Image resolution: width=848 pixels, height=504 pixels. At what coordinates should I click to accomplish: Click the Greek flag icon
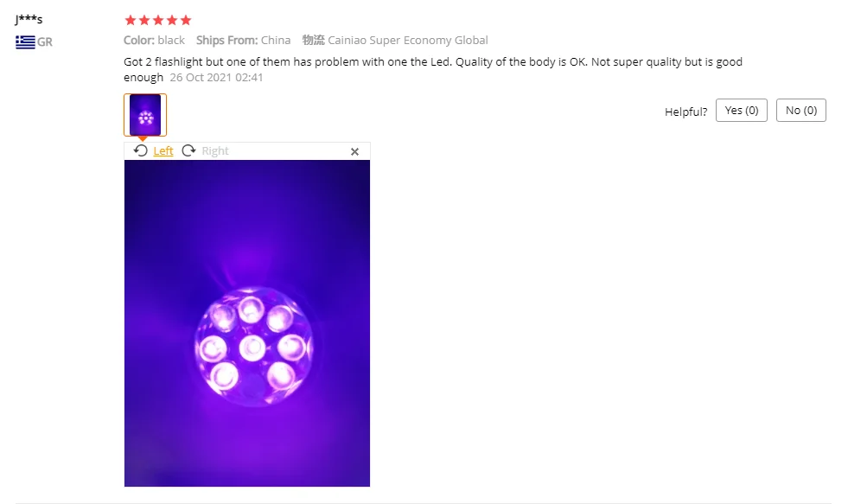coord(25,42)
